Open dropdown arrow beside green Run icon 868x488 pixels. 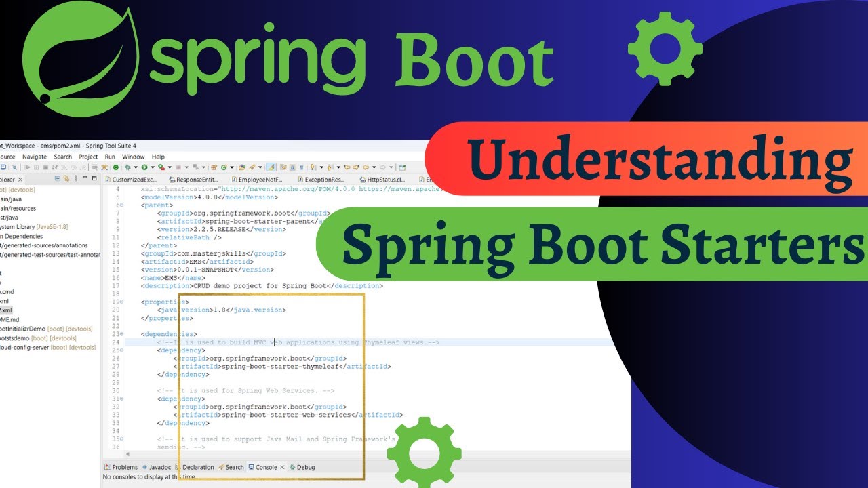coord(153,167)
